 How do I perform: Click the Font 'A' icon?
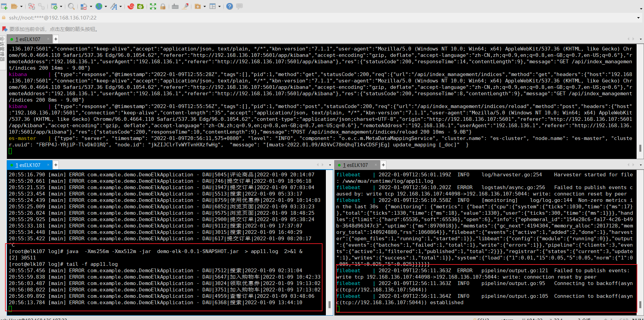[114, 6]
